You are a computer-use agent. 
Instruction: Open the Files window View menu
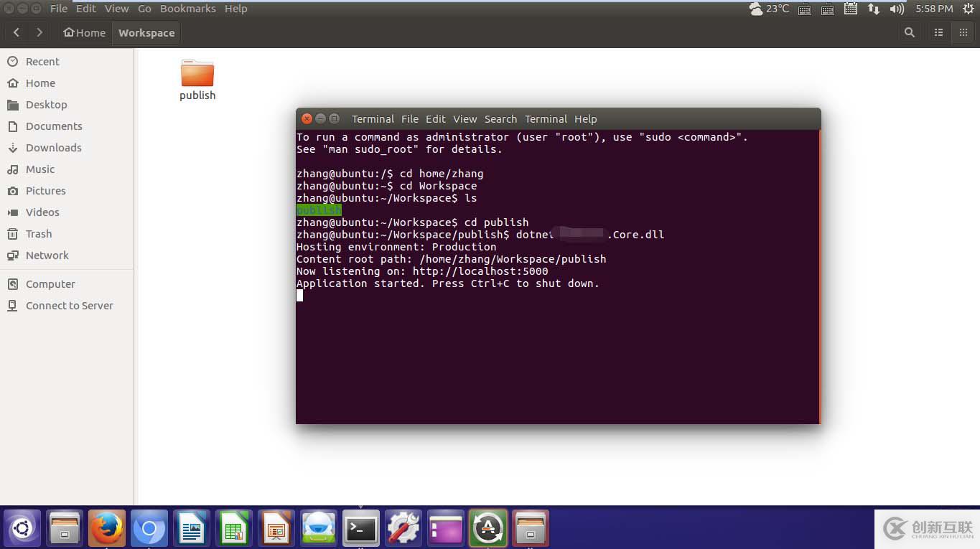point(117,9)
